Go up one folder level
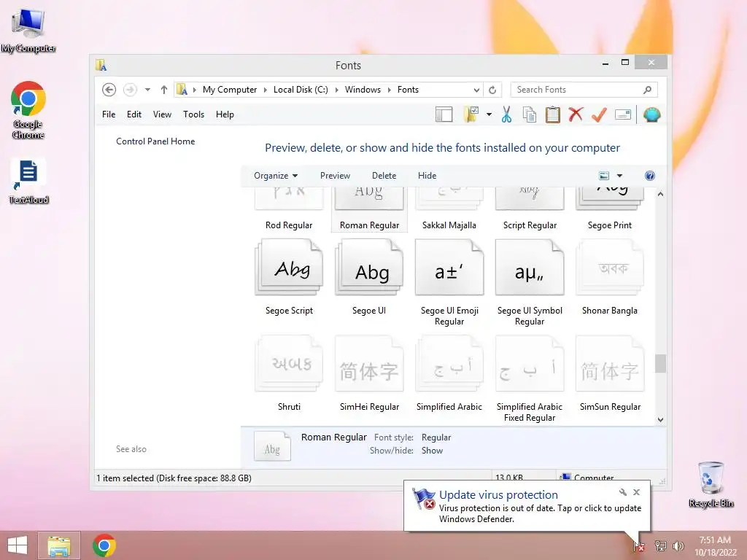This screenshot has height=560, width=747. tap(164, 90)
